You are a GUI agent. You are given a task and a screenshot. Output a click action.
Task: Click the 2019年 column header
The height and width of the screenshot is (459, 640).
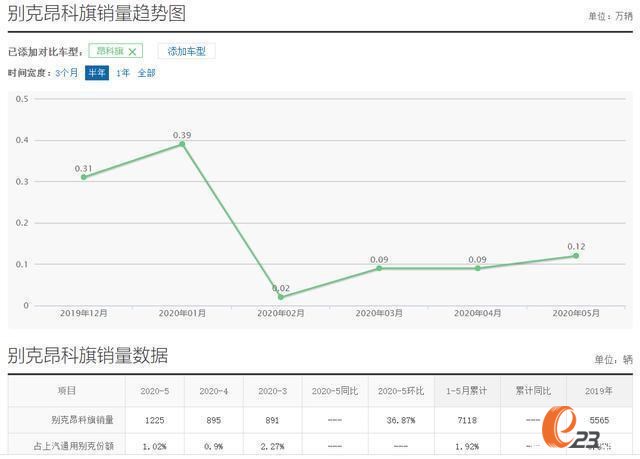(x=599, y=391)
